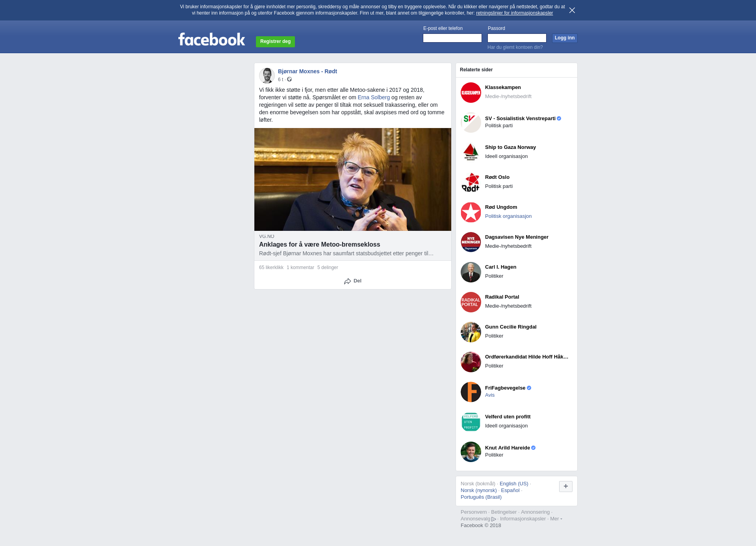
Task: Click the public globe privacy icon
Action: [x=289, y=80]
